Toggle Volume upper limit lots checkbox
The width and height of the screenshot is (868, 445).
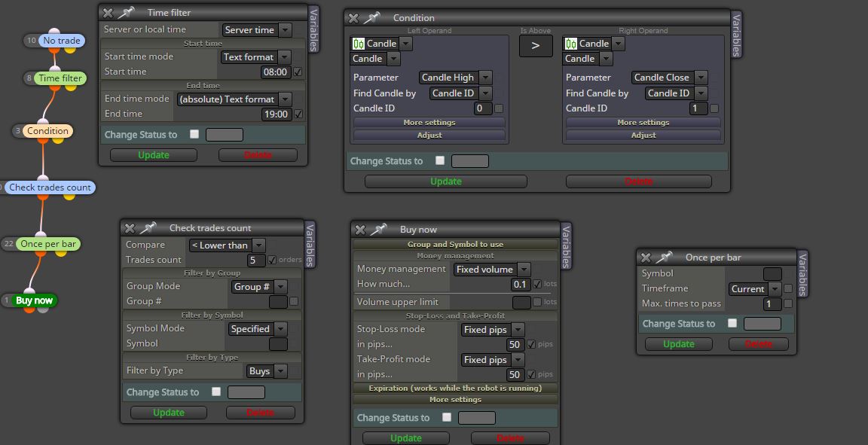(537, 302)
